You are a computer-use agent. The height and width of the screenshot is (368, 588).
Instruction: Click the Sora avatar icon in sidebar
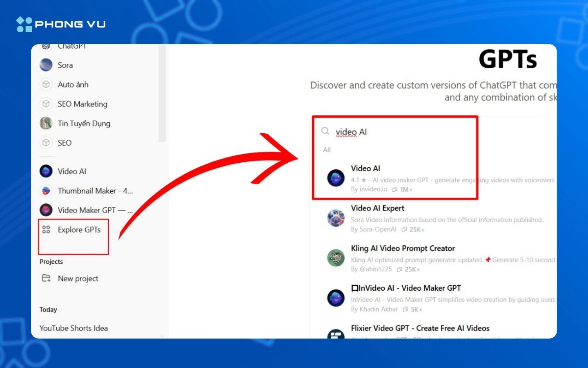pos(46,65)
